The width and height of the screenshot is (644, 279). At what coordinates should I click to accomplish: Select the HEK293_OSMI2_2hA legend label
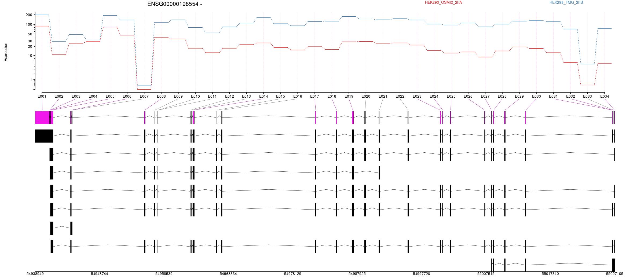[443, 2]
